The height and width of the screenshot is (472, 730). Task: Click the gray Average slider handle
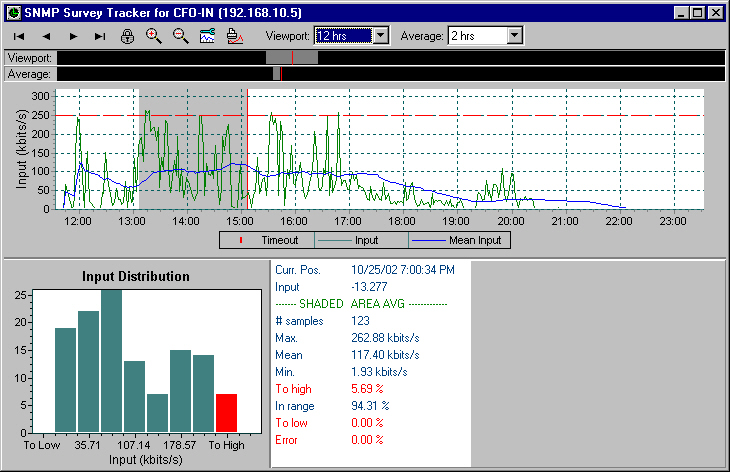(277, 74)
